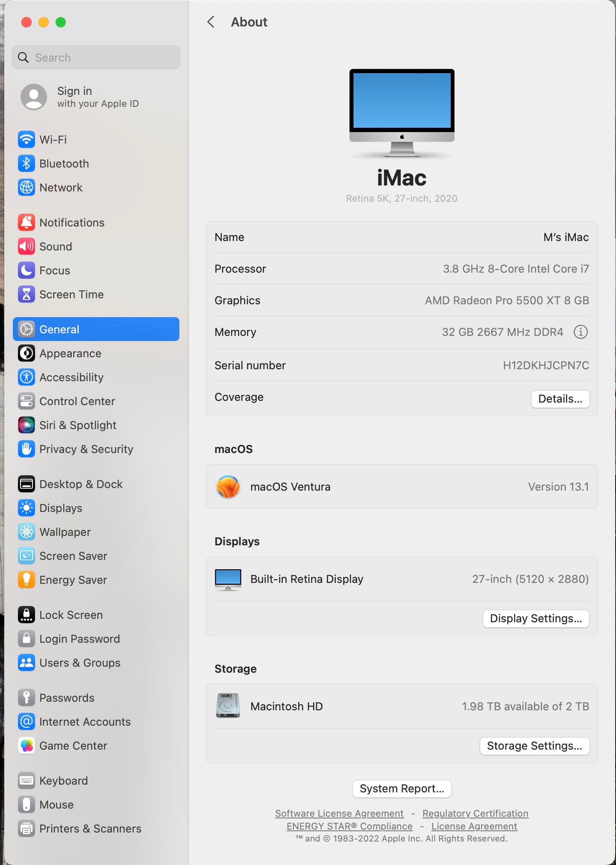Image resolution: width=616 pixels, height=865 pixels.
Task: Sign in with your Apple ID
Action: pyautogui.click(x=80, y=97)
